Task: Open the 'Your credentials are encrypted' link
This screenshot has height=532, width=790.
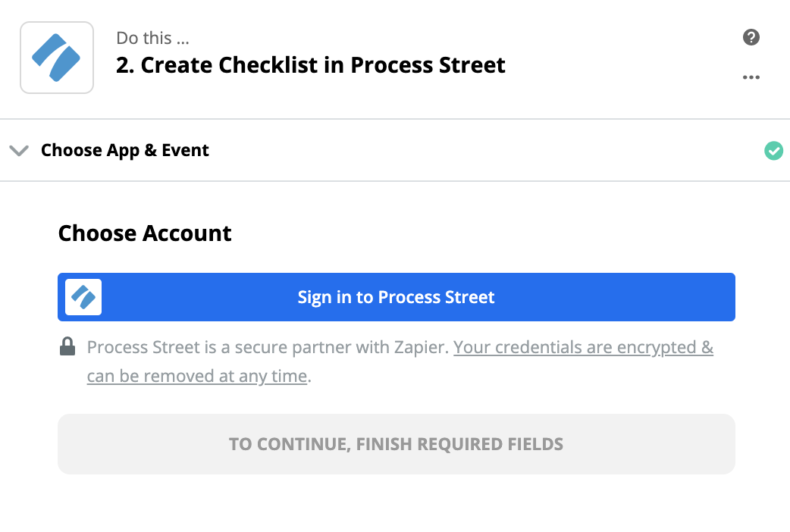Action: pos(583,348)
